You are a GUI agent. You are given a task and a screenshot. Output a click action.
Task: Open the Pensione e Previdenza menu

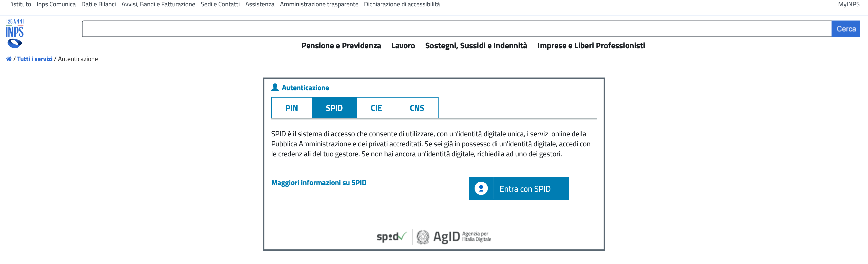tap(341, 46)
